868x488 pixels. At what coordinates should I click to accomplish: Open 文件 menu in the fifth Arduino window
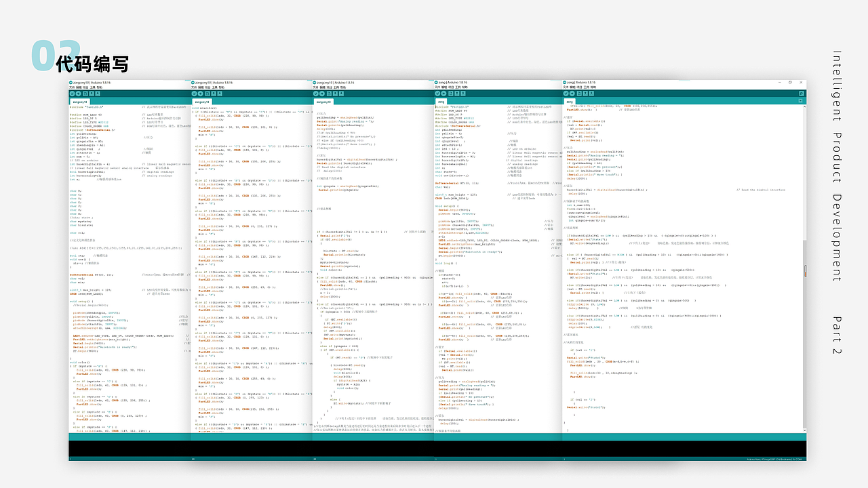pos(566,87)
